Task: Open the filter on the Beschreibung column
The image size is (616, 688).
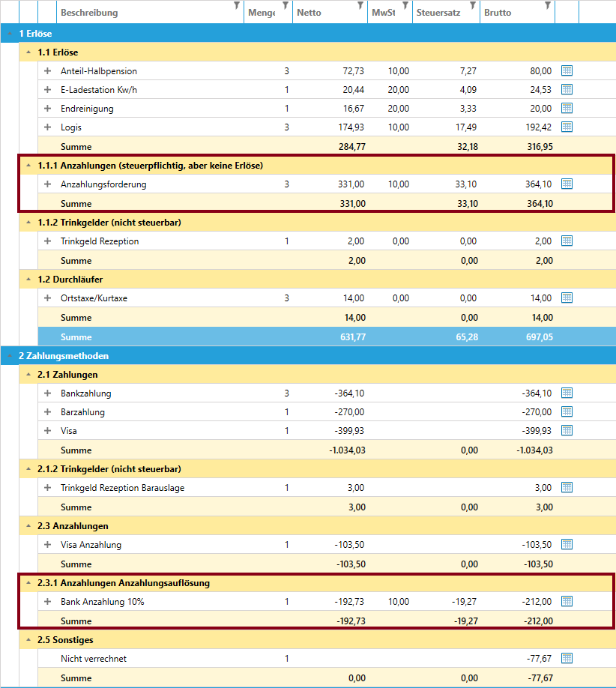Action: click(237, 6)
